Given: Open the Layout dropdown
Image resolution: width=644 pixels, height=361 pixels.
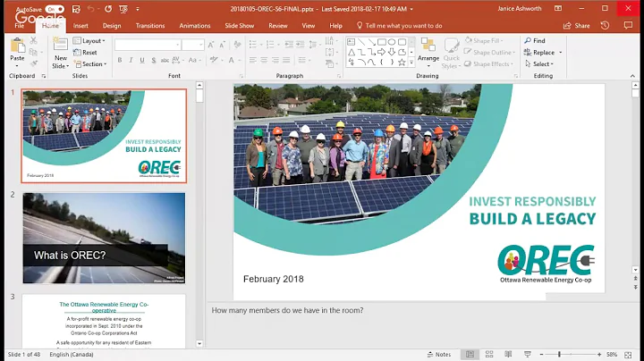Looking at the screenshot, I should click(x=89, y=40).
